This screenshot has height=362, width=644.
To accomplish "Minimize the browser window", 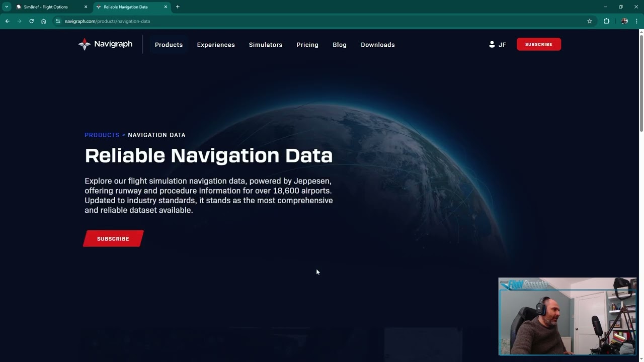I will [605, 7].
